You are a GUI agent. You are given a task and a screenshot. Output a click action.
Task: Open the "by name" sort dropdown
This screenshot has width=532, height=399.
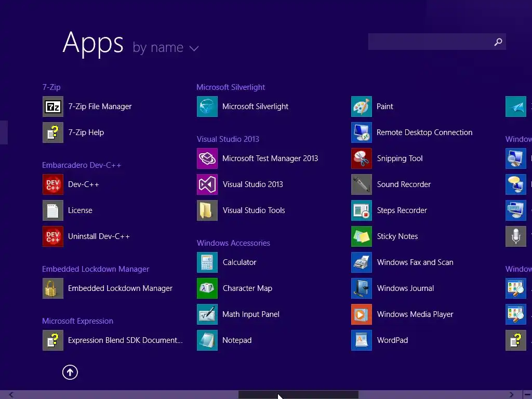pyautogui.click(x=166, y=47)
